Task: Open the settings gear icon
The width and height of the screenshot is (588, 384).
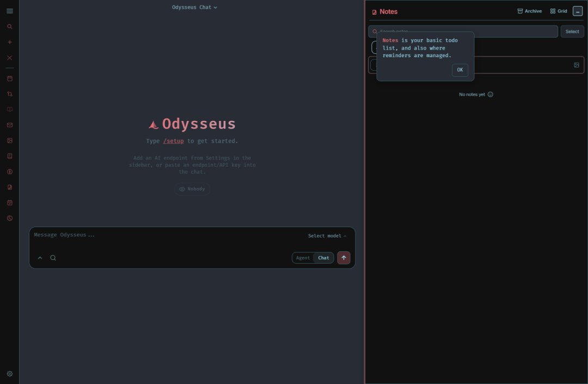Action: 10,374
